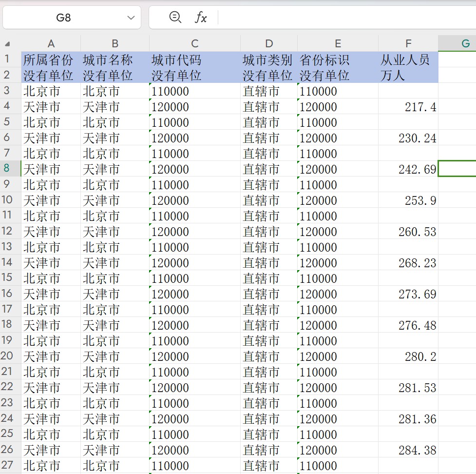Image resolution: width=476 pixels, height=474 pixels.
Task: Open the Name Box dropdown arrow
Action: [x=131, y=18]
